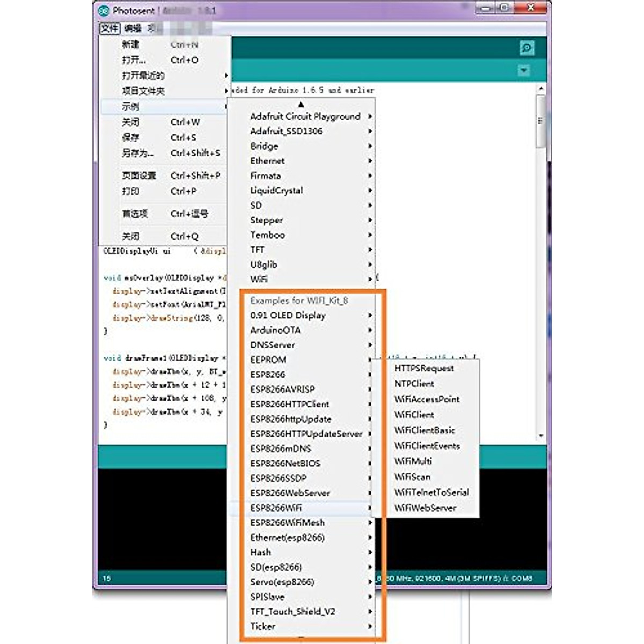The image size is (644, 644).
Task: Choose 首选项 preferences entry
Action: [x=135, y=214]
